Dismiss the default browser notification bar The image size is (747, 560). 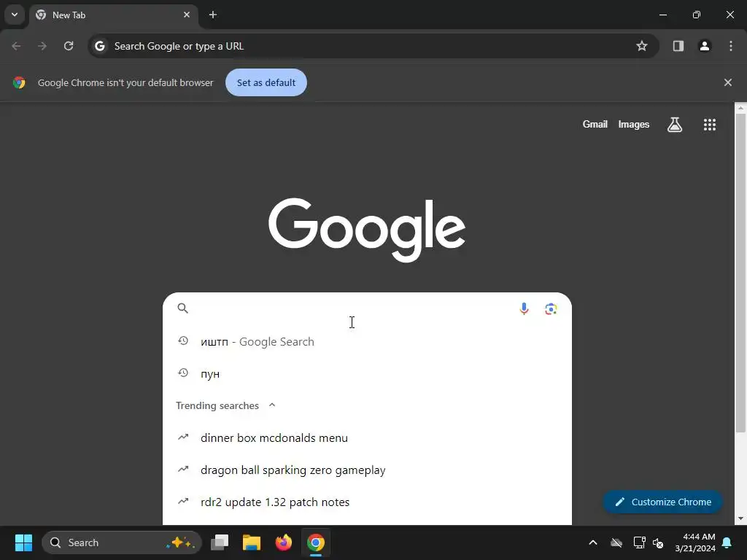click(727, 82)
